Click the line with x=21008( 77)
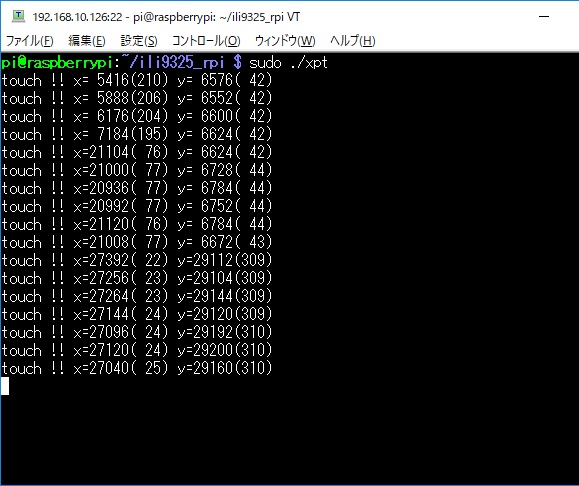This screenshot has height=486, width=579. (x=137, y=242)
